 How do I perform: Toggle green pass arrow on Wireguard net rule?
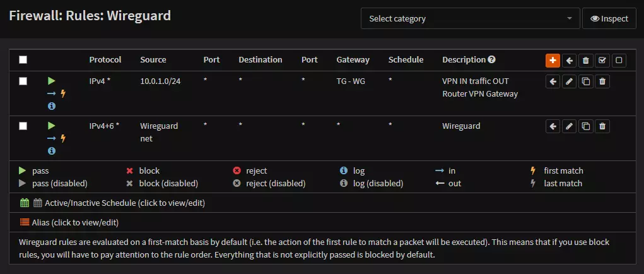pyautogui.click(x=51, y=126)
